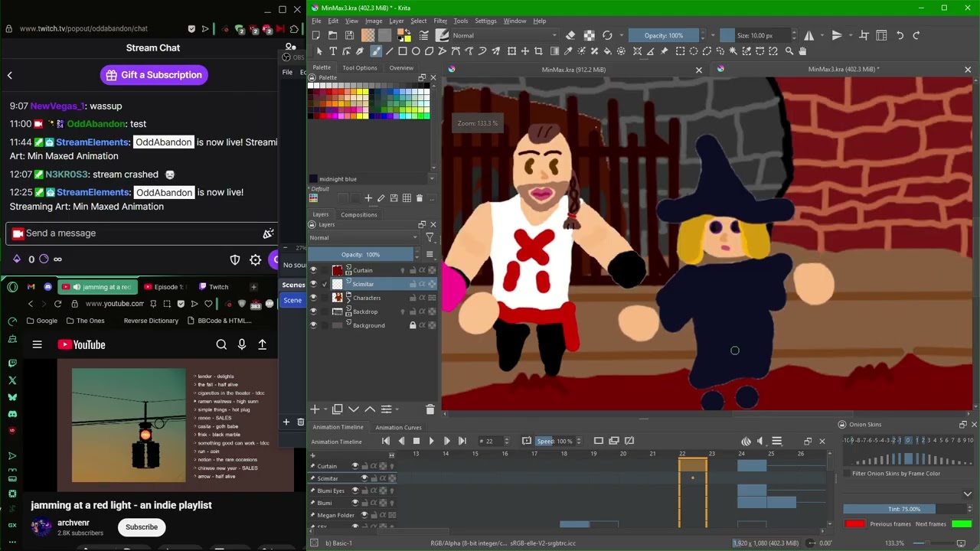
Task: Hide the Curtain layer with eye icon
Action: pos(313,270)
